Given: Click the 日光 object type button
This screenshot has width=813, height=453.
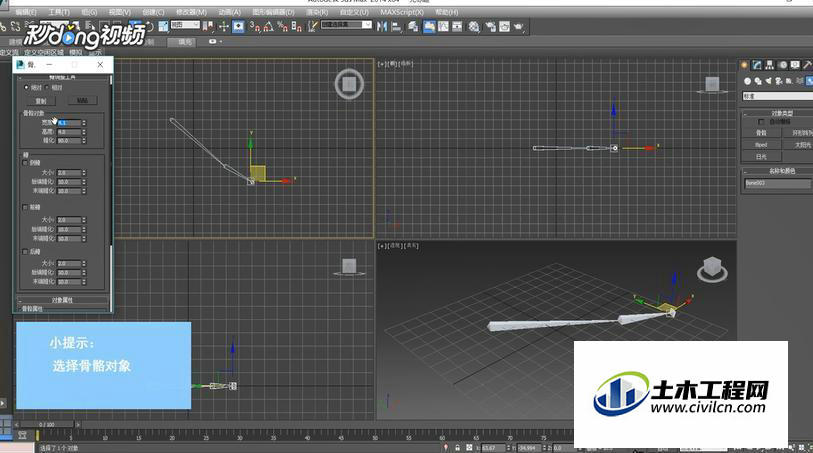Looking at the screenshot, I should 761,157.
